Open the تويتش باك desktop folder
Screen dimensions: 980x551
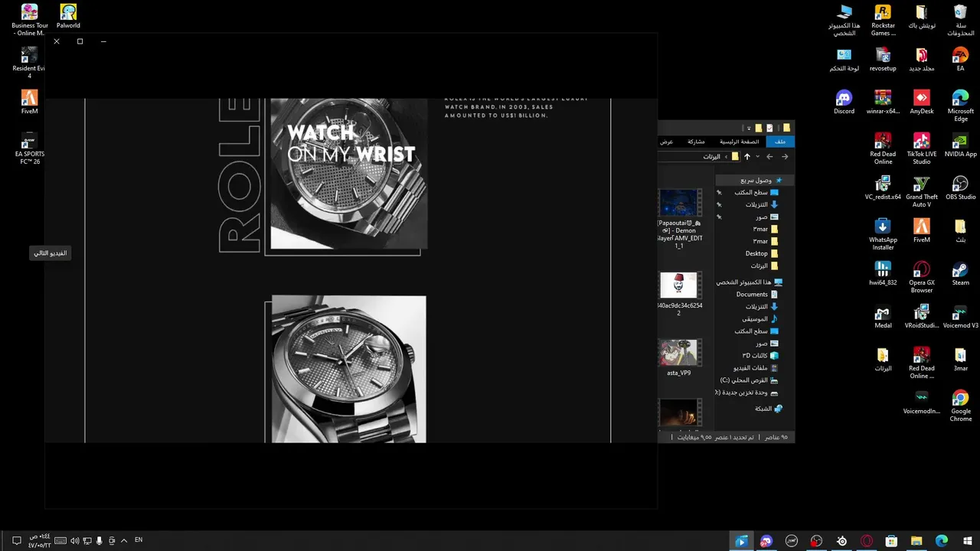tap(922, 15)
